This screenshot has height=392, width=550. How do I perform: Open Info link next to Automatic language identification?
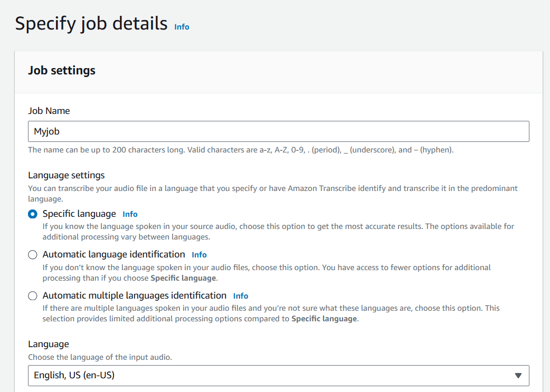[x=199, y=255]
